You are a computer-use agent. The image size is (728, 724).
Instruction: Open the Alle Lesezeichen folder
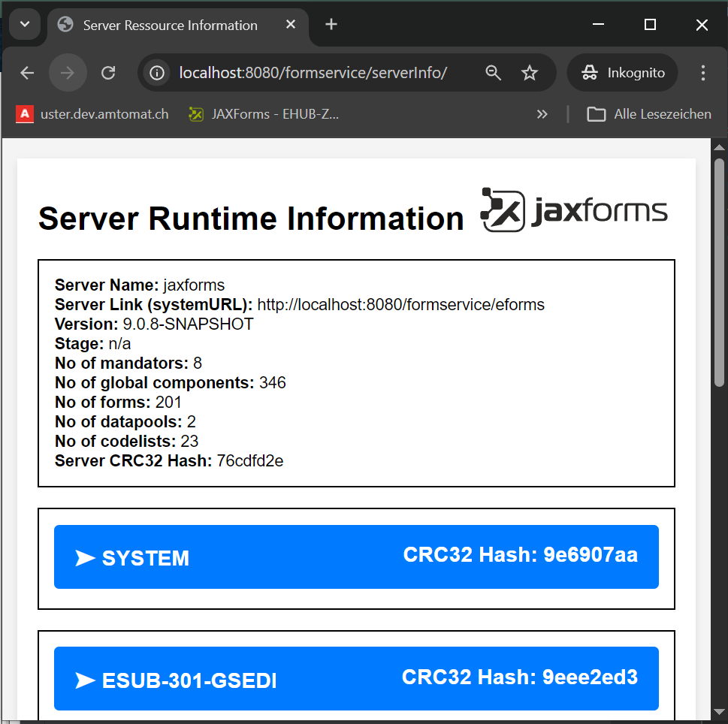click(649, 114)
